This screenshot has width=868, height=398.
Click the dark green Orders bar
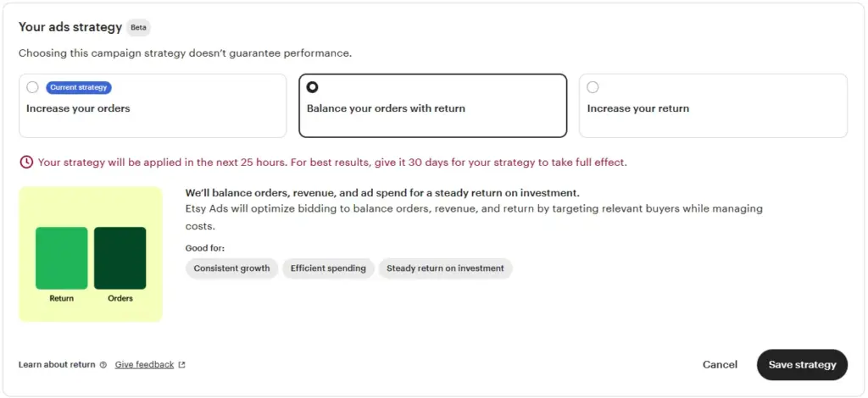click(x=120, y=258)
